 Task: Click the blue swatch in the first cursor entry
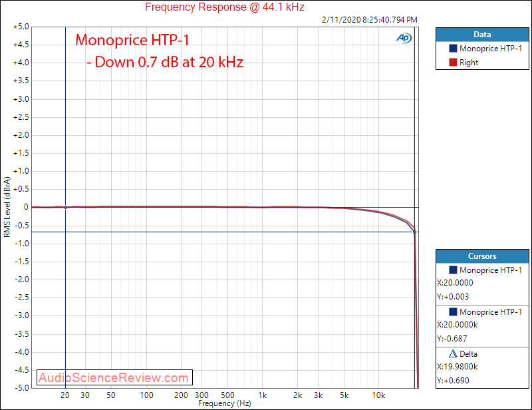click(x=453, y=270)
